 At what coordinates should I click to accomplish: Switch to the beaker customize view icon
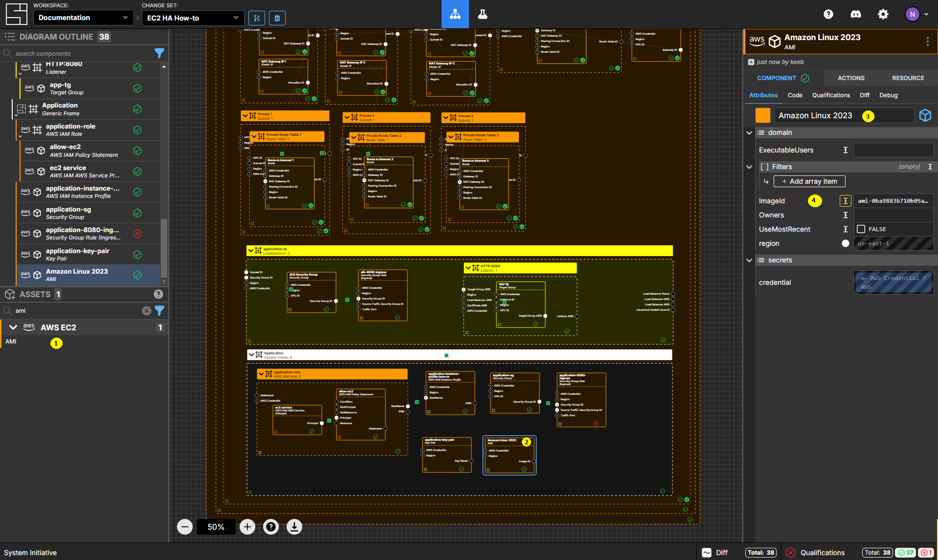point(483,14)
